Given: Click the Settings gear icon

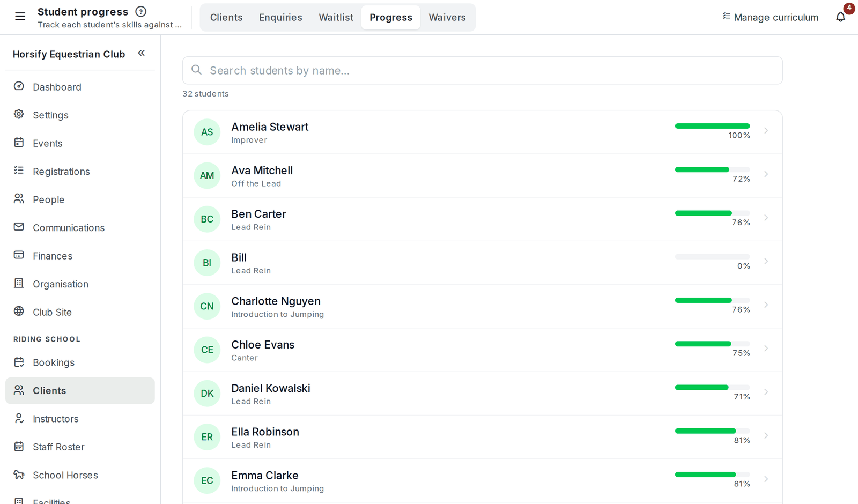Looking at the screenshot, I should 19,114.
